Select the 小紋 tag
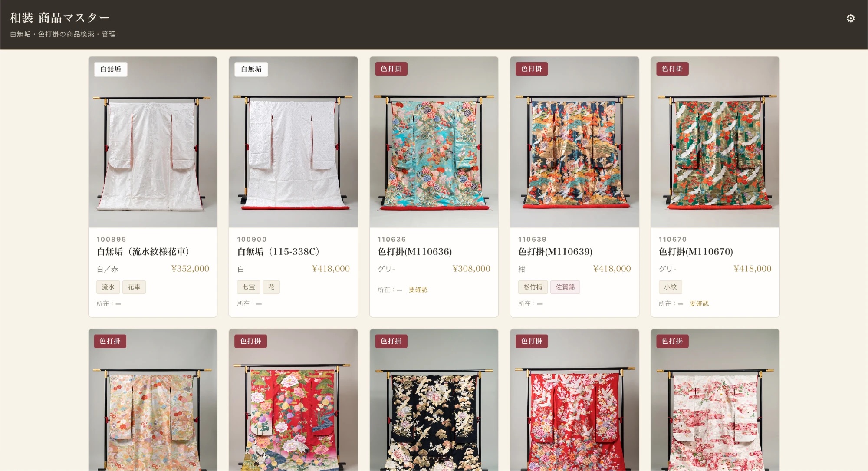 [x=671, y=287]
